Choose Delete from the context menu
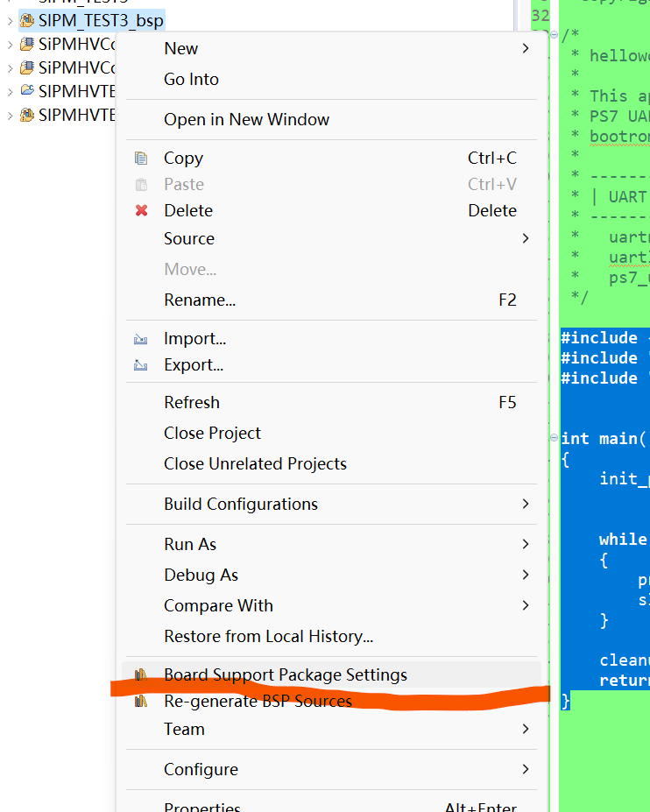The image size is (650, 812). pos(331,211)
